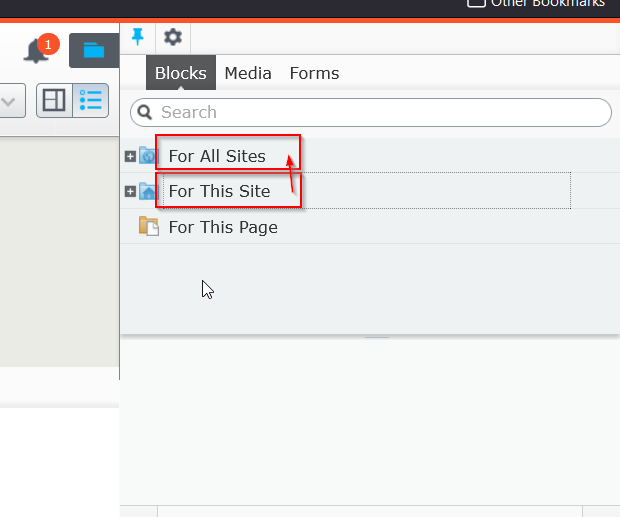Screen dimensions: 620x517
Task: Click the Search input field
Action: coord(380,112)
